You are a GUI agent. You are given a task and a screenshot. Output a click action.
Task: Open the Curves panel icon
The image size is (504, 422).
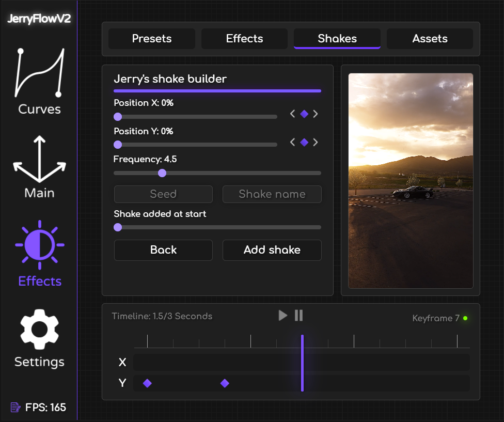pyautogui.click(x=39, y=73)
